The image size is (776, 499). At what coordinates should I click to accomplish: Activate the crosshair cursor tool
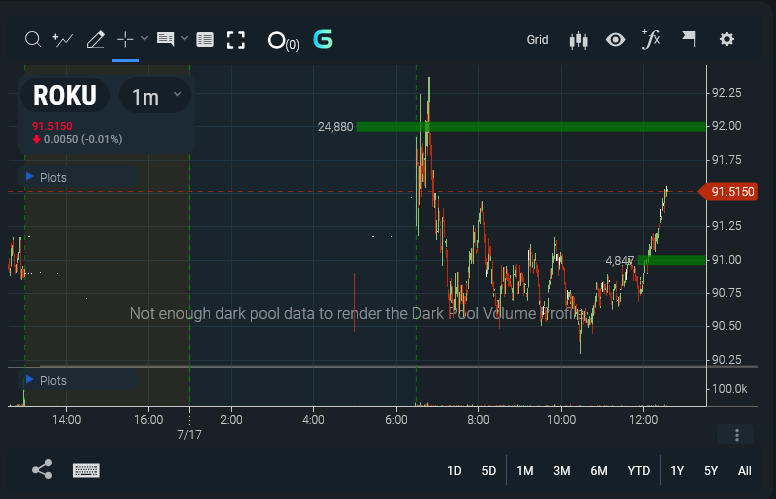(125, 39)
